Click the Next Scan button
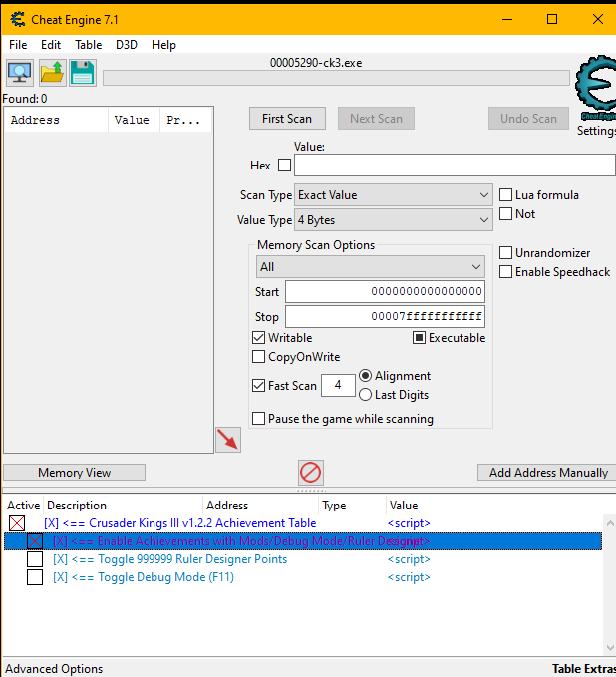 [x=376, y=119]
